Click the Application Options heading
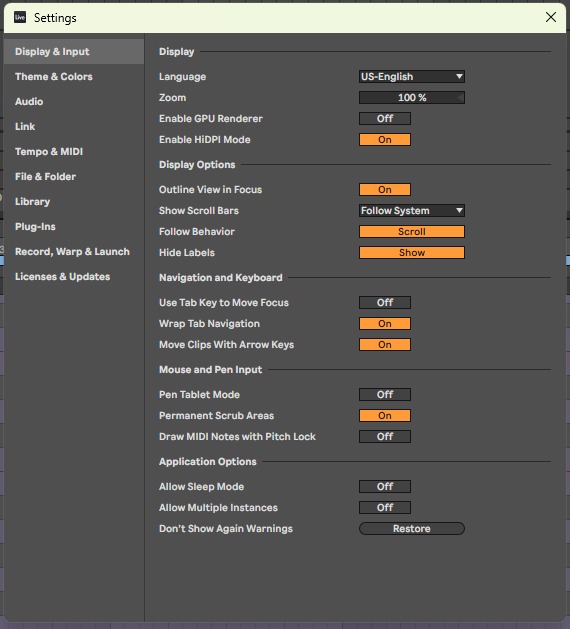The width and height of the screenshot is (570, 629). (x=207, y=461)
